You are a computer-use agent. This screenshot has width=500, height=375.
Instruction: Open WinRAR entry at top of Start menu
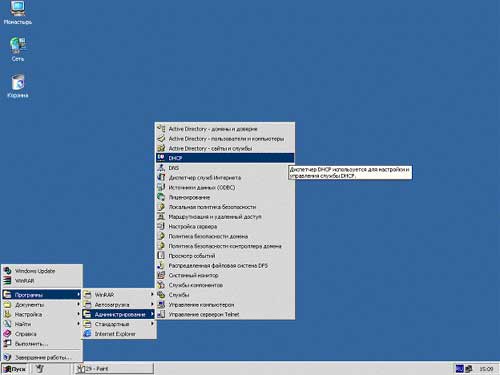42,281
